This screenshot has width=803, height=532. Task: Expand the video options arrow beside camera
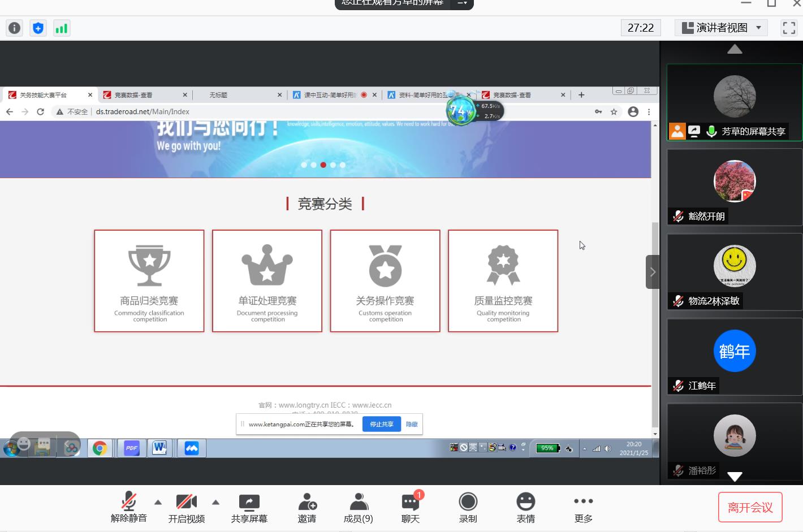click(x=215, y=502)
